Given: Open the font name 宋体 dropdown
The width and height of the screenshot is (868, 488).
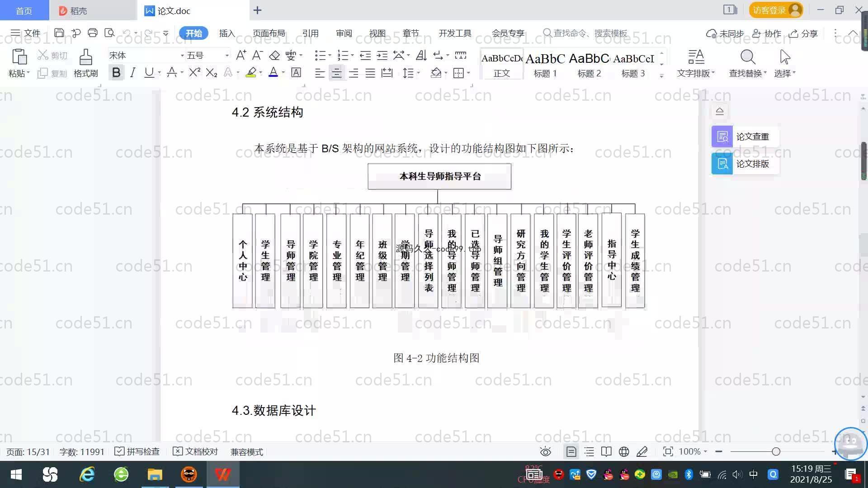Looking at the screenshot, I should tap(182, 56).
